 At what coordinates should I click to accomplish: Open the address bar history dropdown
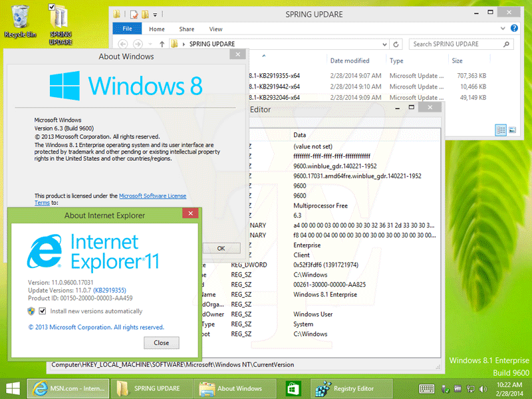tap(383, 44)
